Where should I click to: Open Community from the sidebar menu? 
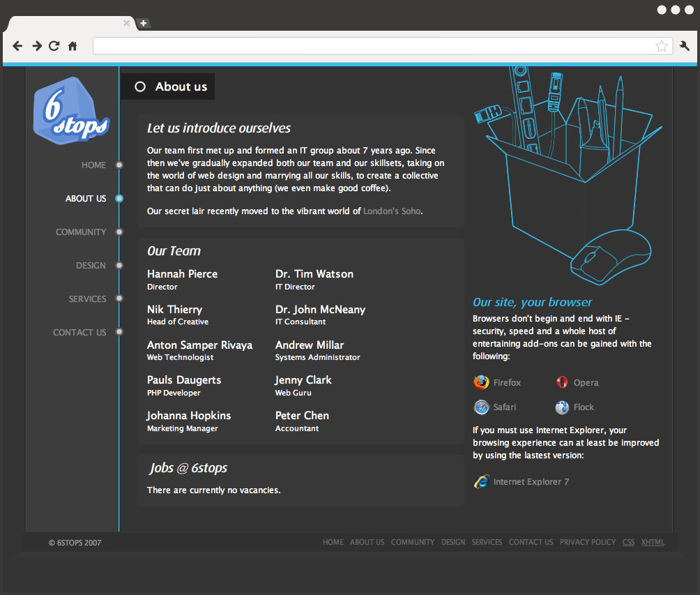click(x=81, y=232)
